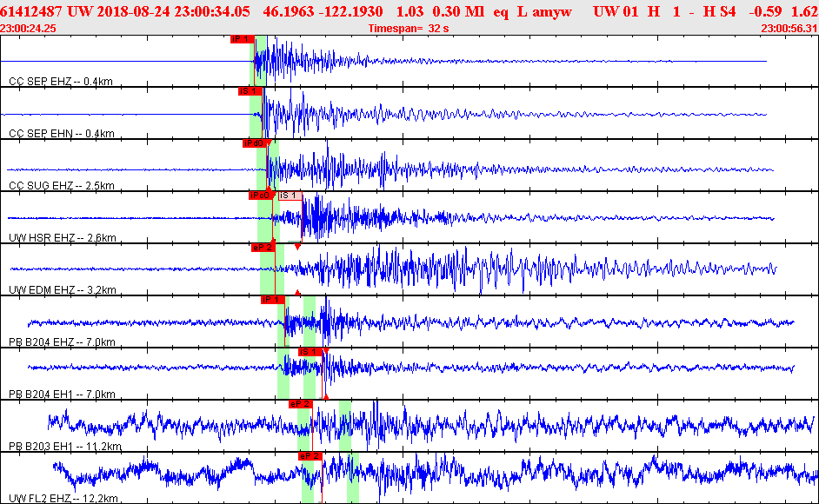Click the eP 2 pick flag on UW EDM EHZ
This screenshot has height=504, width=819.
pyautogui.click(x=263, y=248)
